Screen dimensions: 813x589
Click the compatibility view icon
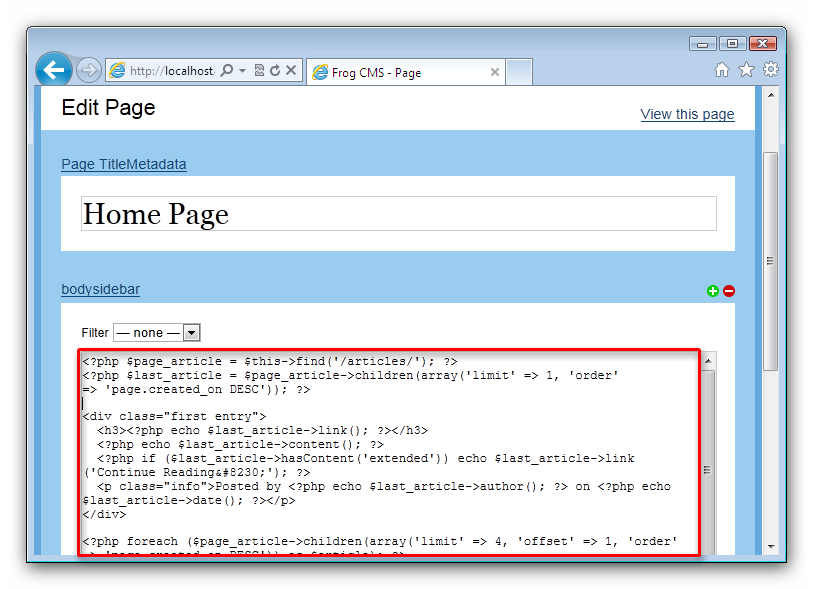(259, 71)
